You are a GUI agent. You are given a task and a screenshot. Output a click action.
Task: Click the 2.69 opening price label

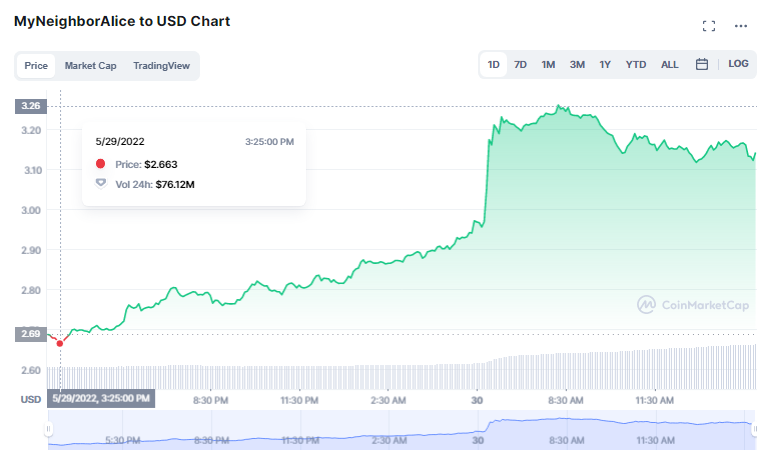31,334
